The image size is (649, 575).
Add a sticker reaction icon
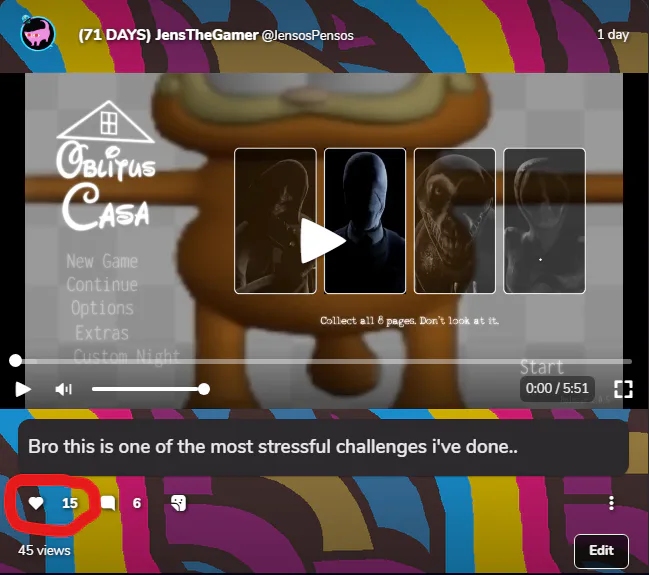178,503
